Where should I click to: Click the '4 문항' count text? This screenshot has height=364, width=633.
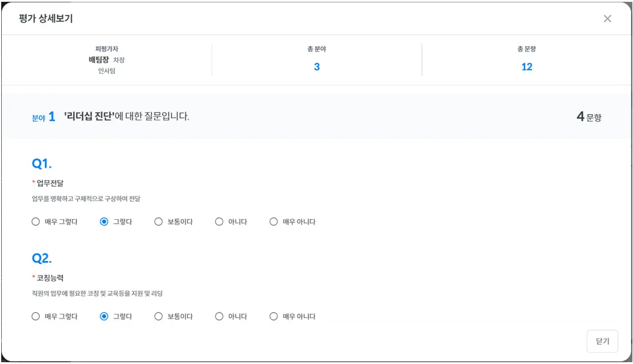click(x=589, y=117)
